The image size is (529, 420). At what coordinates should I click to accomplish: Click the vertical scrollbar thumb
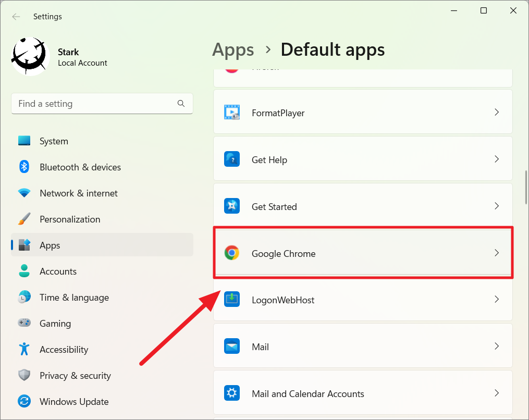(x=526, y=187)
